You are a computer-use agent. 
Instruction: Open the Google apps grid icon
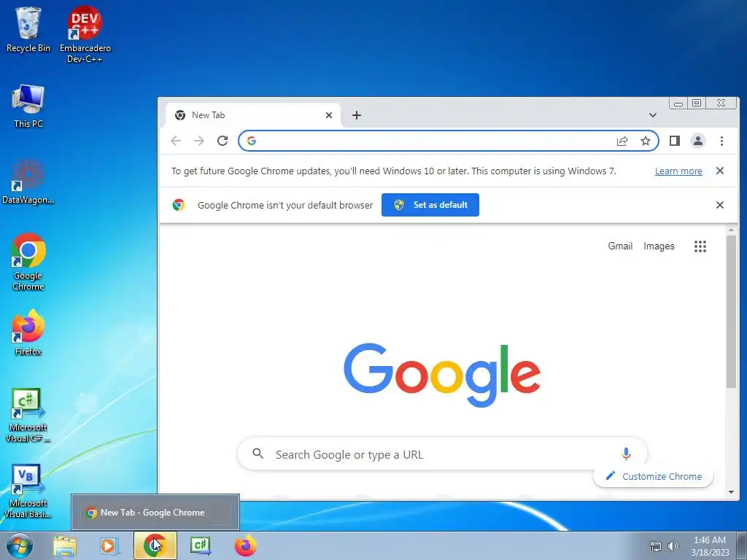pyautogui.click(x=700, y=246)
